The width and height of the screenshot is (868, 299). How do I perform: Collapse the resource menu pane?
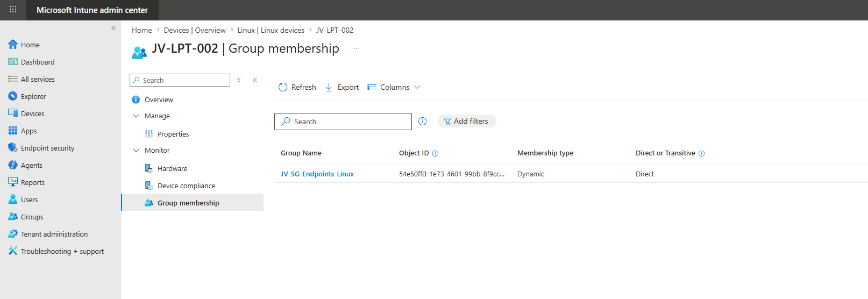tap(255, 80)
